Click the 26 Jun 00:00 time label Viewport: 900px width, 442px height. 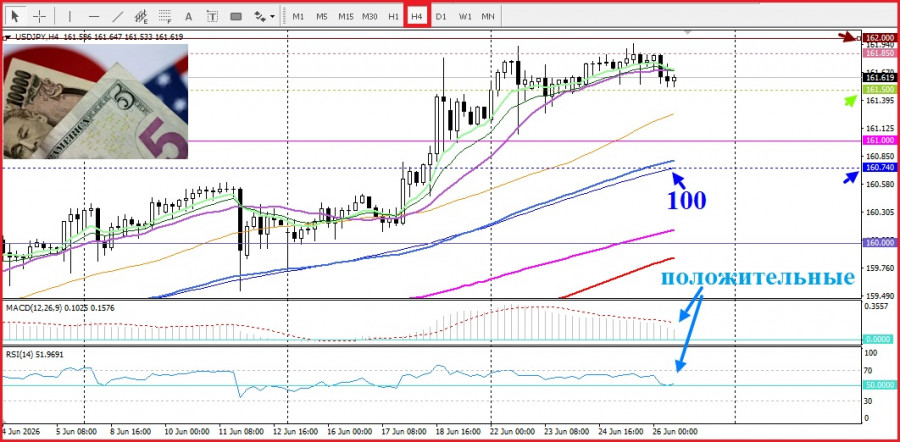coord(676,431)
